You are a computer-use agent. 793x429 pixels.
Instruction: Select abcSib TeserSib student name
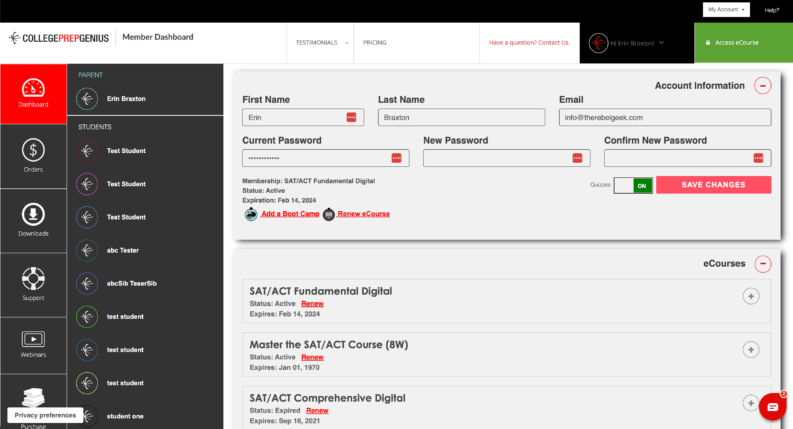tap(131, 284)
